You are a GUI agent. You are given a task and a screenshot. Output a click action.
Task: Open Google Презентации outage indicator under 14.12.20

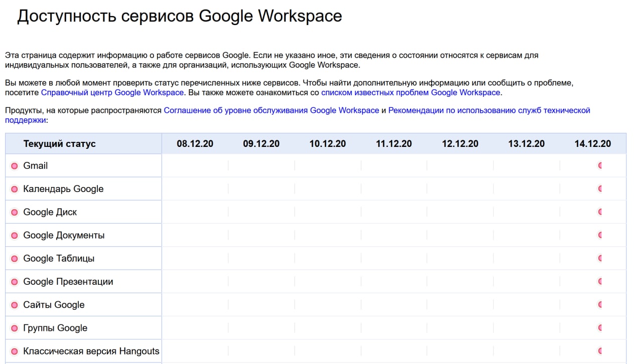pos(600,281)
